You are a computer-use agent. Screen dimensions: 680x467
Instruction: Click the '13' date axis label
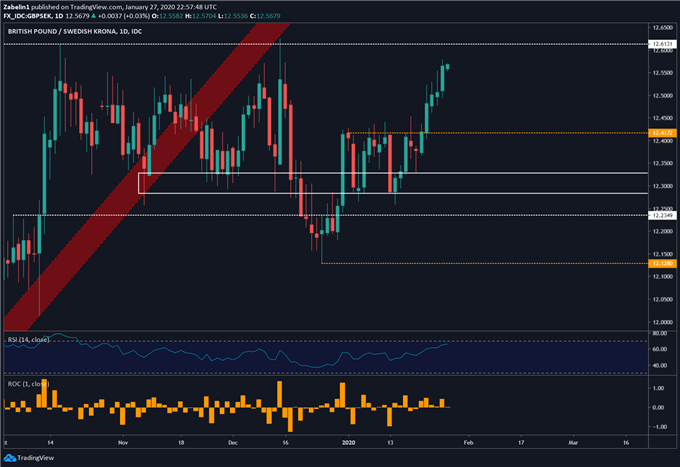coord(390,443)
